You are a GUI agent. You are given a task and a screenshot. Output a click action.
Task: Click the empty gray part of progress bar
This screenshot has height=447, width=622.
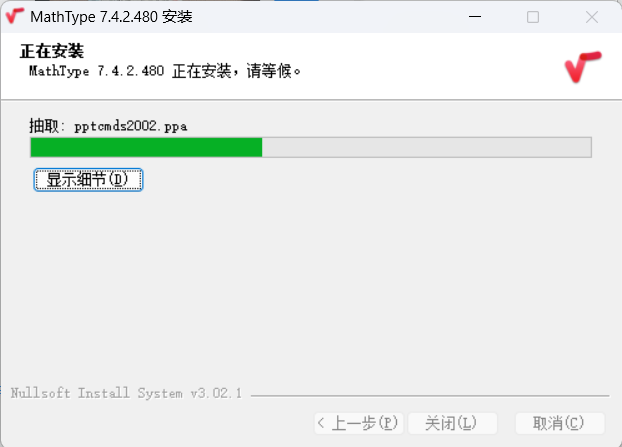pos(426,148)
